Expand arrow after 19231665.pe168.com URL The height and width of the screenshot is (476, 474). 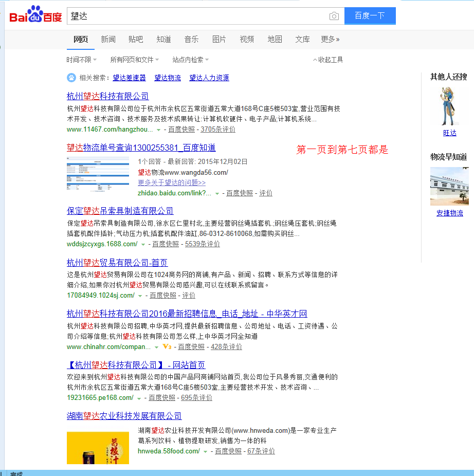coord(139,398)
